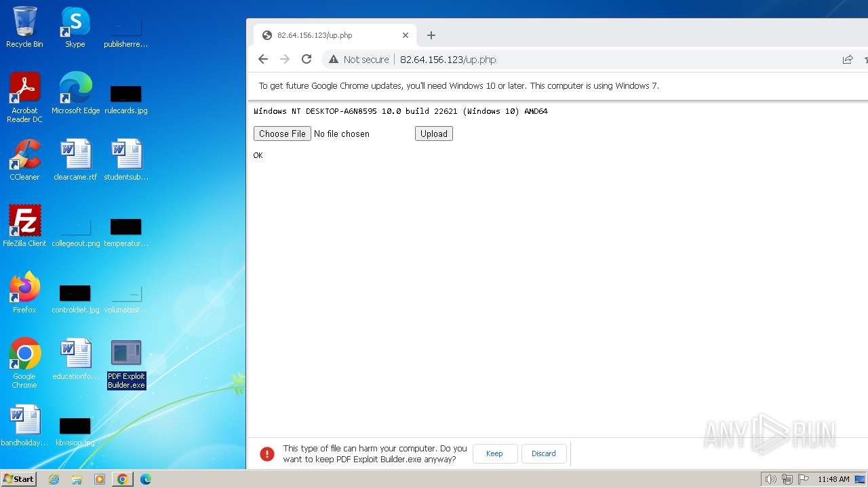This screenshot has width=868, height=488.
Task: Open Windows Explorer from taskbar
Action: pos(77,479)
